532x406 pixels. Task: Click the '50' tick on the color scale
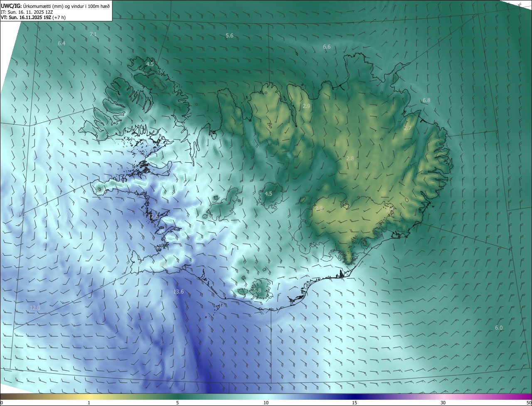click(529, 403)
